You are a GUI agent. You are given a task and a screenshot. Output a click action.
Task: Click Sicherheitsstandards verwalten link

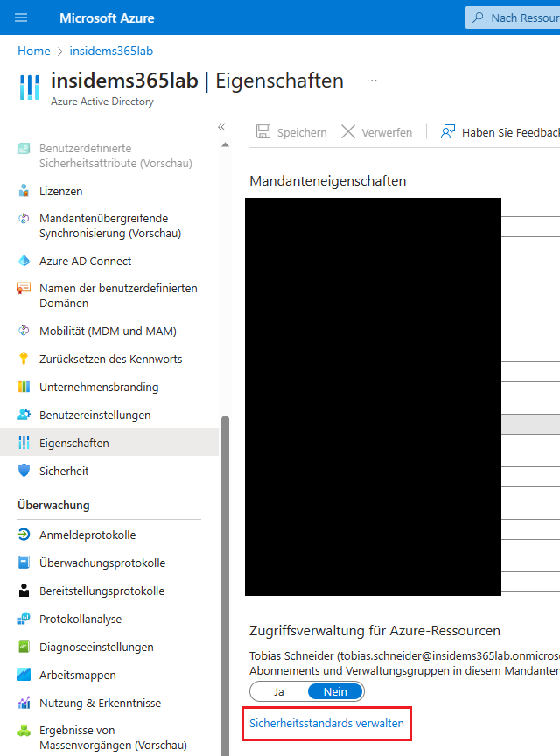click(x=326, y=724)
